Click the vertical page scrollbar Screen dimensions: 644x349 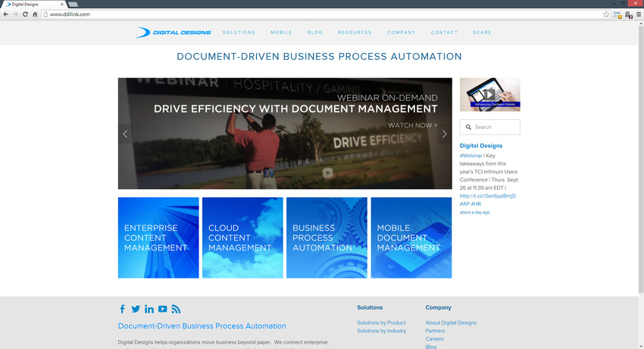click(641, 159)
